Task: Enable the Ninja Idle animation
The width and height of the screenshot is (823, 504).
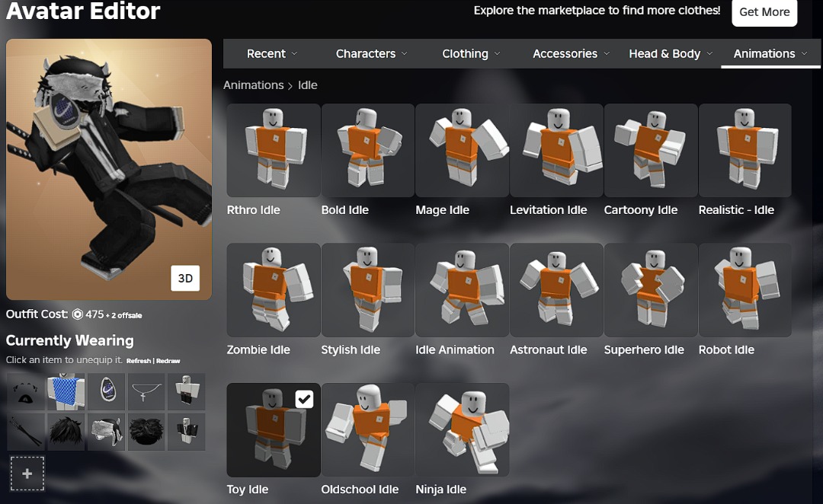Action: click(x=463, y=430)
